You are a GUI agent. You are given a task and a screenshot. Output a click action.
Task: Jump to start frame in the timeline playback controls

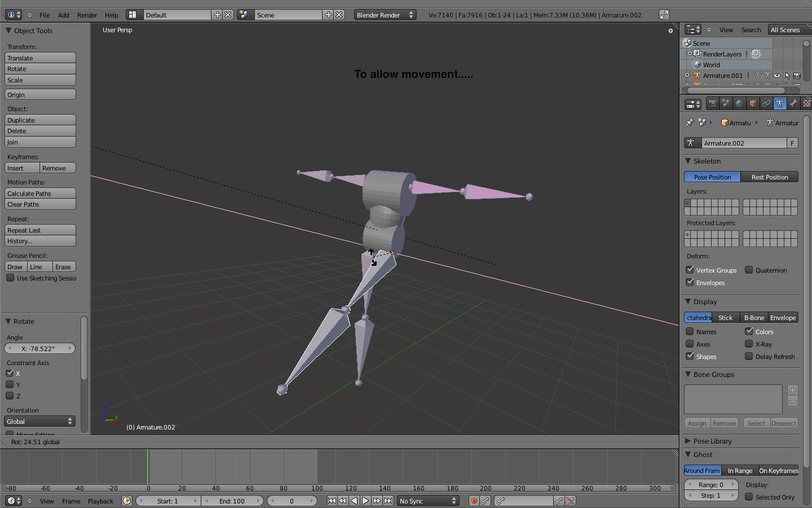click(332, 501)
